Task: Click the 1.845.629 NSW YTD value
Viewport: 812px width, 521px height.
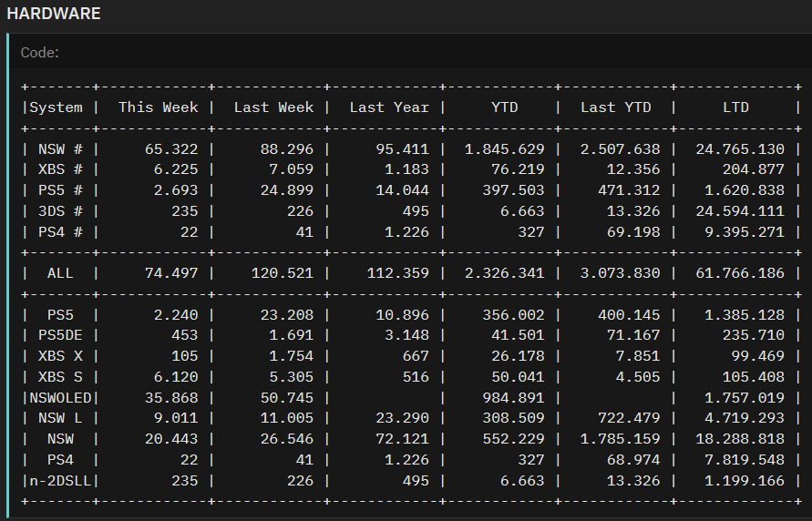Action: pyautogui.click(x=505, y=149)
